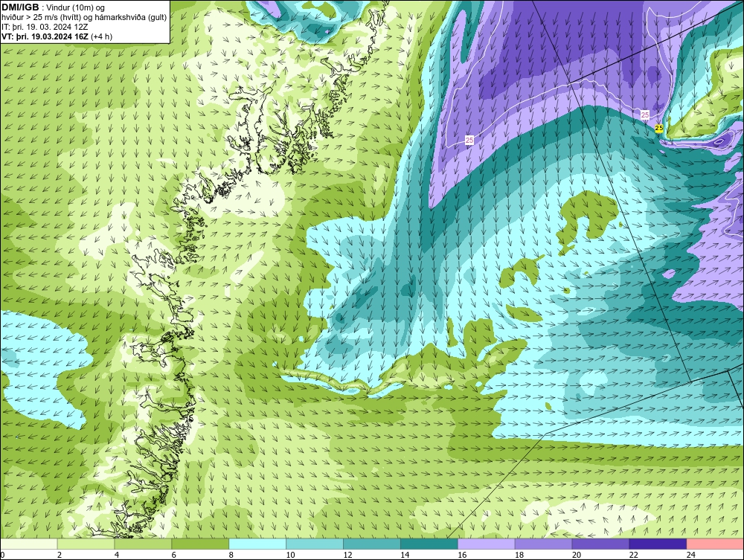The width and height of the screenshot is (744, 560).
Task: Click the legend scale value 6
Action: pyautogui.click(x=173, y=555)
